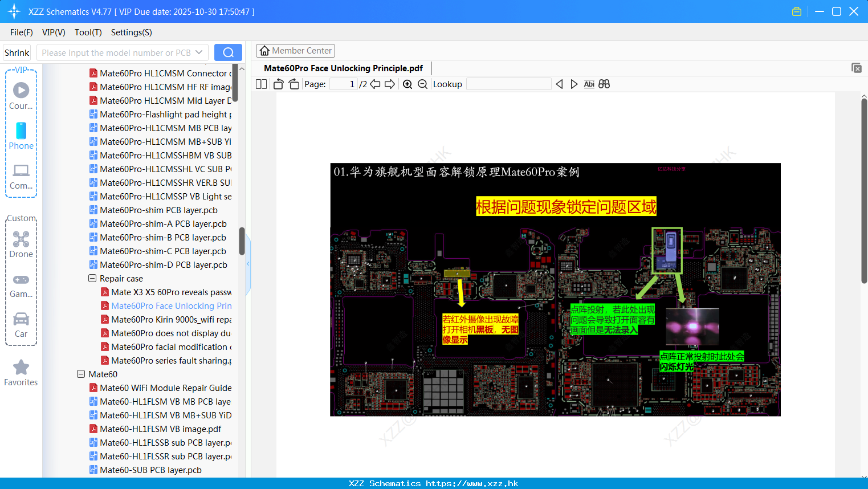Click the PDF page schematic image
The width and height of the screenshot is (868, 489).
click(x=555, y=290)
